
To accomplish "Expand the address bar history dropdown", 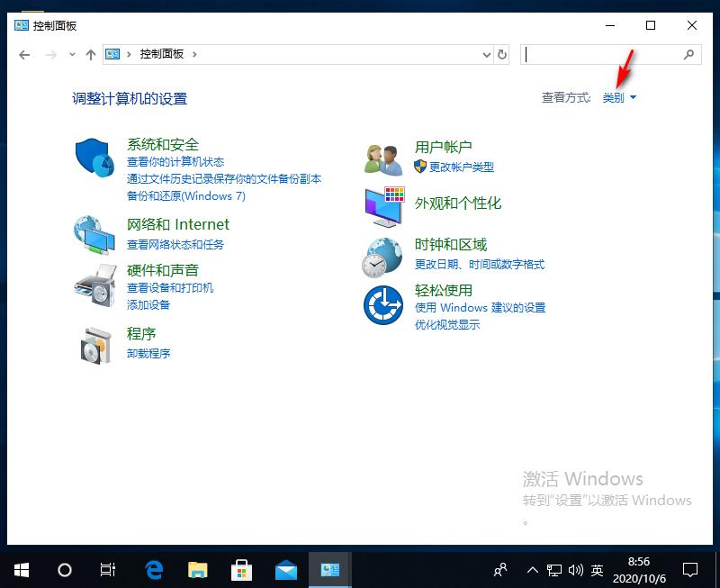I will pos(487,55).
